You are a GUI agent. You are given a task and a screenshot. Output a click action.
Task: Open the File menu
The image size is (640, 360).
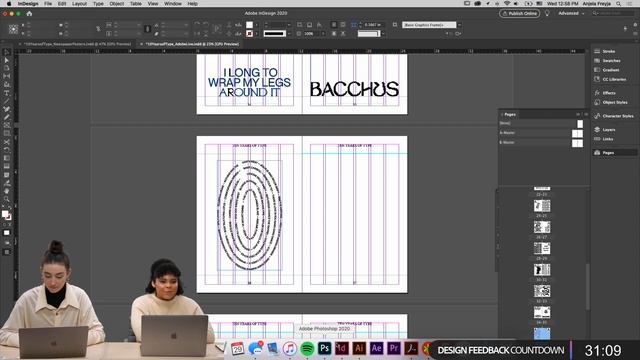click(x=48, y=4)
